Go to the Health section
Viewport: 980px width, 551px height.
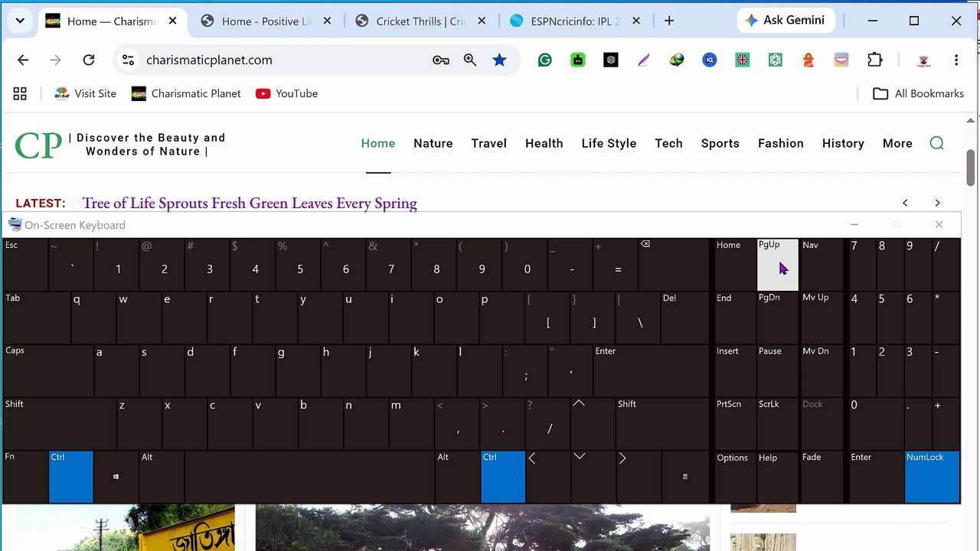click(x=544, y=143)
